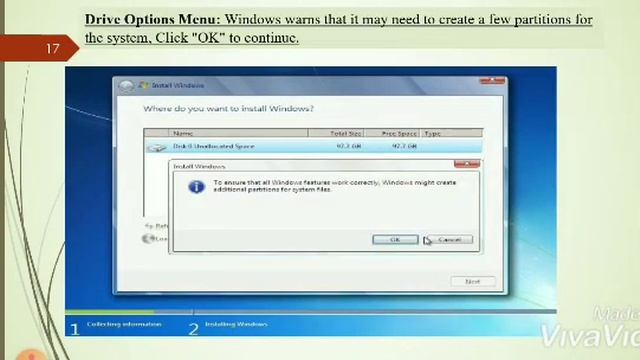Image resolution: width=640 pixels, height=360 pixels.
Task: Click the free space value of Disk 0
Action: coord(404,146)
